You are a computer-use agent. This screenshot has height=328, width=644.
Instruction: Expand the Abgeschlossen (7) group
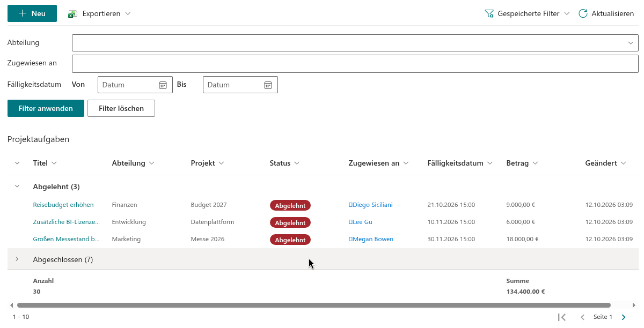(x=17, y=259)
